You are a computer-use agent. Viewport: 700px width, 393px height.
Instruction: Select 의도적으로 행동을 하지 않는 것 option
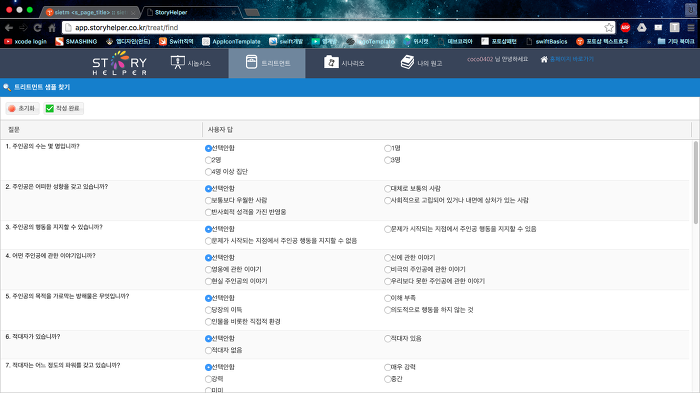[388, 310]
